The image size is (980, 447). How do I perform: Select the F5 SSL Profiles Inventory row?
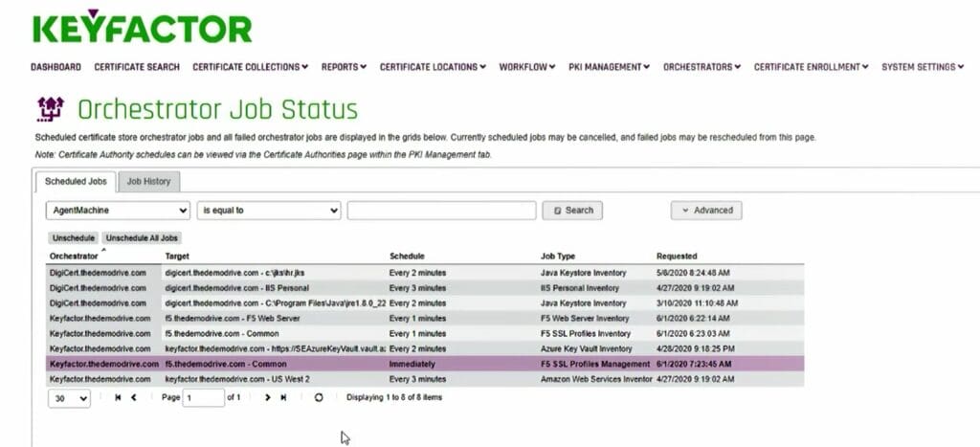[x=425, y=334]
